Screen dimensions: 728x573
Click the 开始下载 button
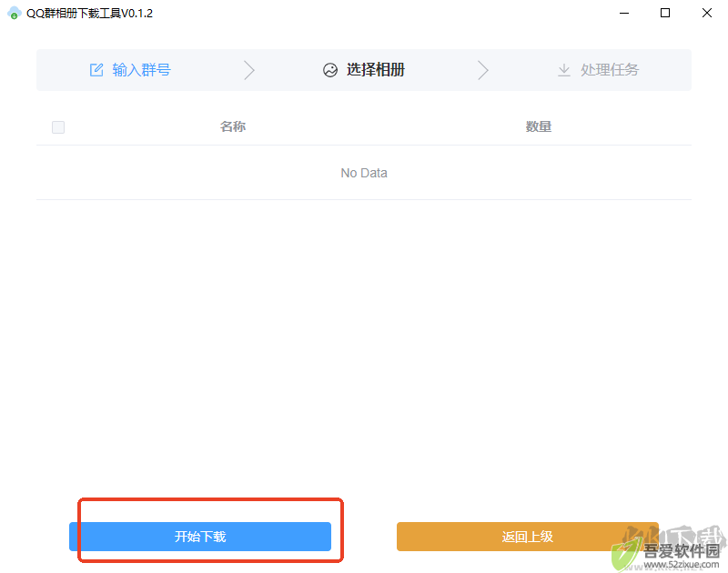[x=200, y=537]
